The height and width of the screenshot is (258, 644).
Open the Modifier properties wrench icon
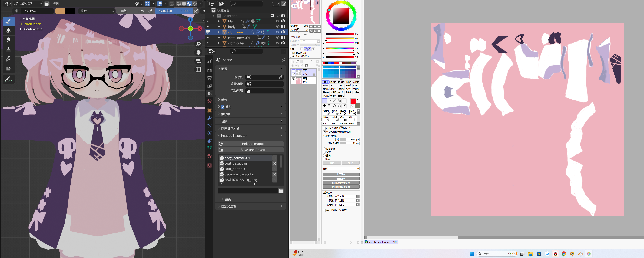coord(210,118)
